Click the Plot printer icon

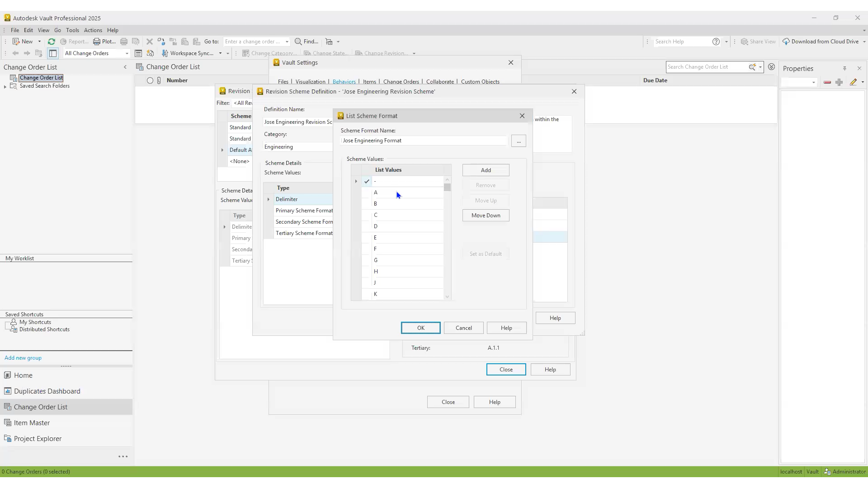97,42
